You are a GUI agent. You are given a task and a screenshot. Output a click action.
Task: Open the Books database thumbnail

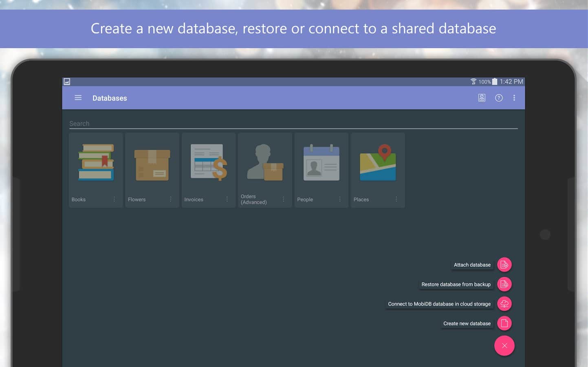coord(96,162)
